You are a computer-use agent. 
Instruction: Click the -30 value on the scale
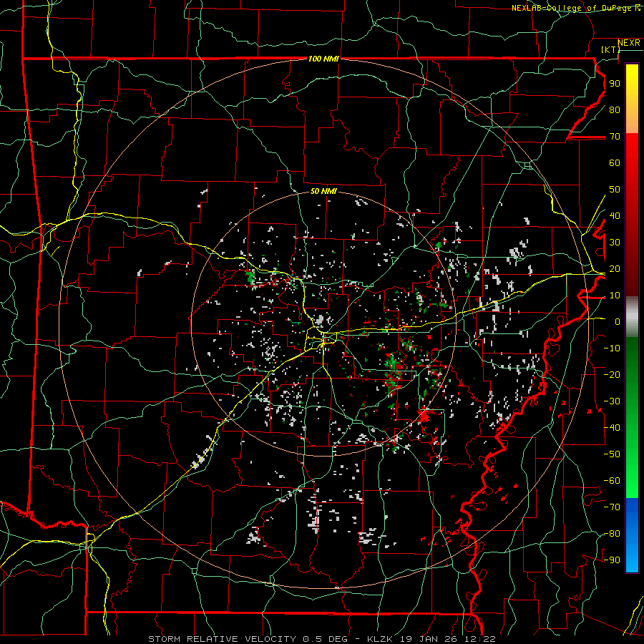[x=612, y=401]
